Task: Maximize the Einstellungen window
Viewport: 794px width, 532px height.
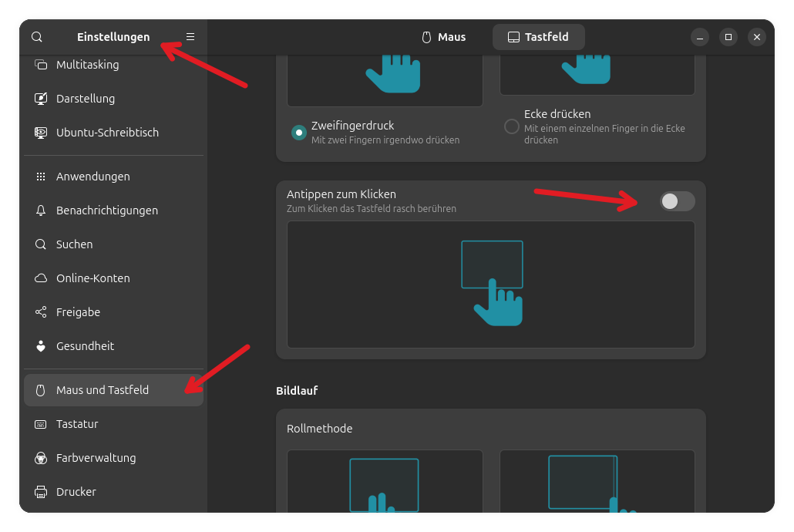Action: click(x=728, y=37)
